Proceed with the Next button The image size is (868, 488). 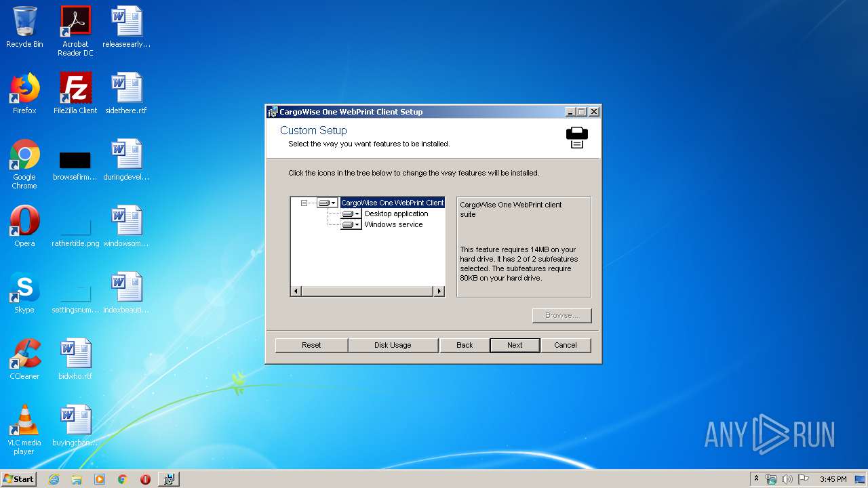(515, 345)
